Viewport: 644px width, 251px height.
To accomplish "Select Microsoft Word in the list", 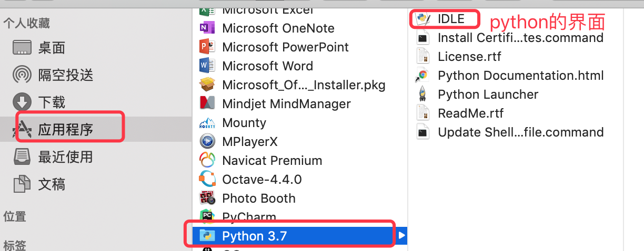I will pos(268,66).
